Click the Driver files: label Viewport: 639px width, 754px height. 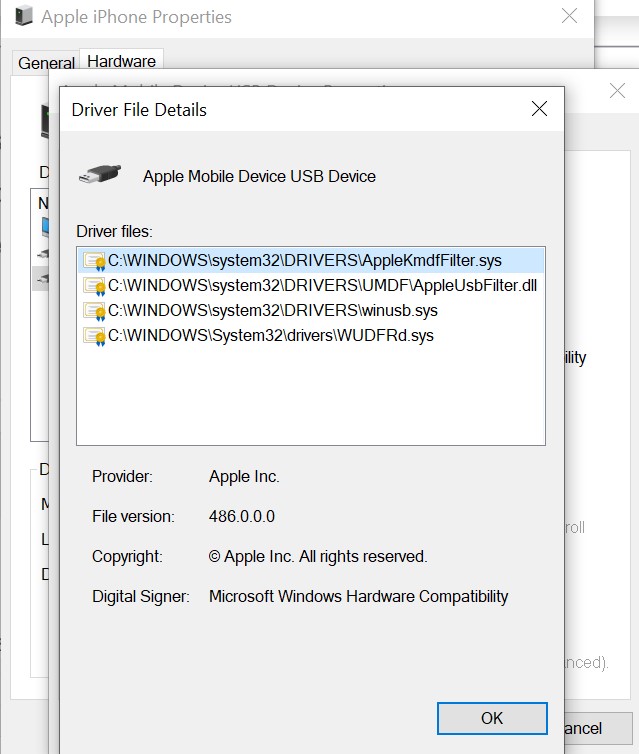(114, 231)
